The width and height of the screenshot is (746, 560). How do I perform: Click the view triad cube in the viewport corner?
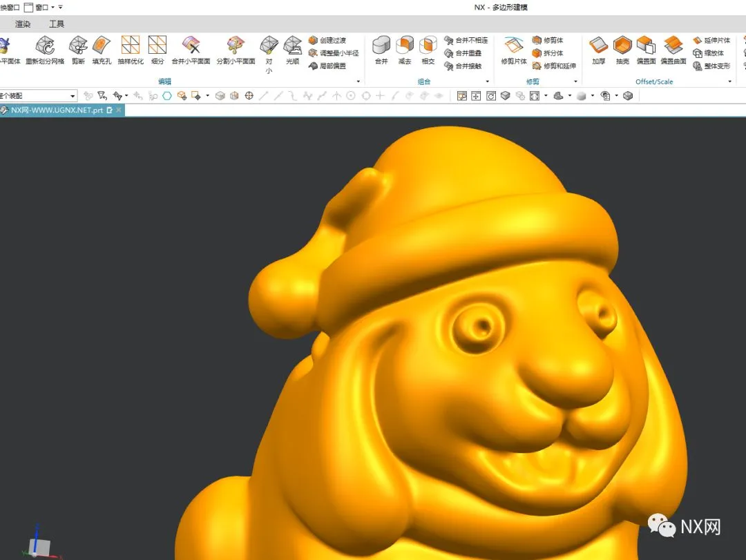[x=39, y=547]
